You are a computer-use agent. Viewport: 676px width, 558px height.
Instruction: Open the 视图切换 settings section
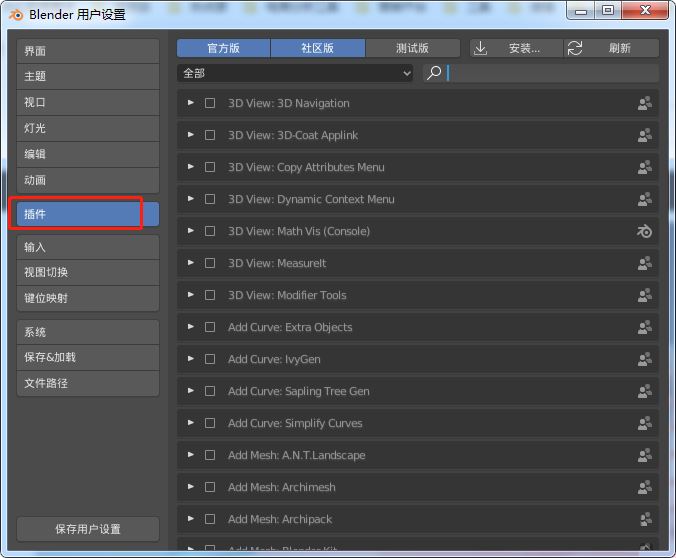88,273
